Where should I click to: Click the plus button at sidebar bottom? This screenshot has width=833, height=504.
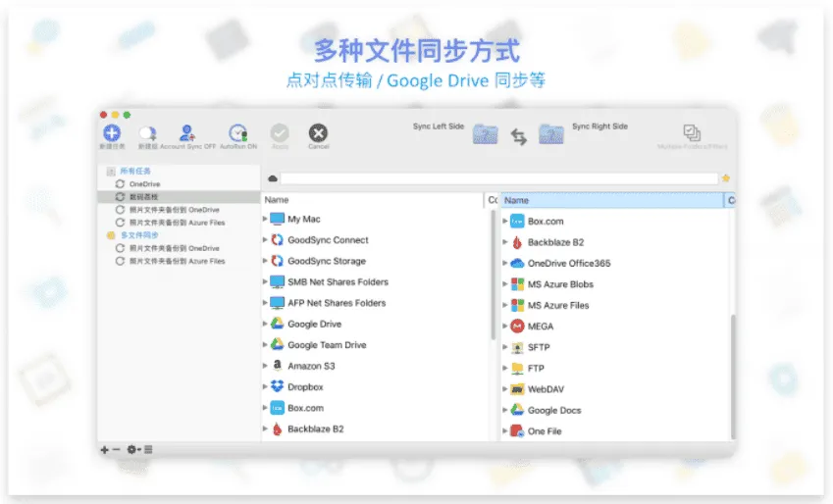point(104,449)
